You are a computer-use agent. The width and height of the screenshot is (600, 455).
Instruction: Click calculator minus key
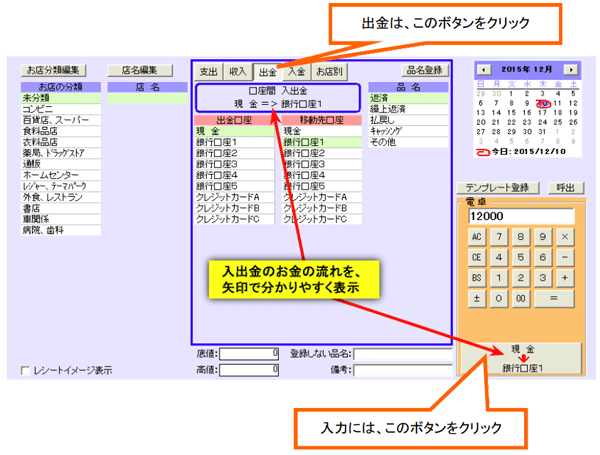565,258
